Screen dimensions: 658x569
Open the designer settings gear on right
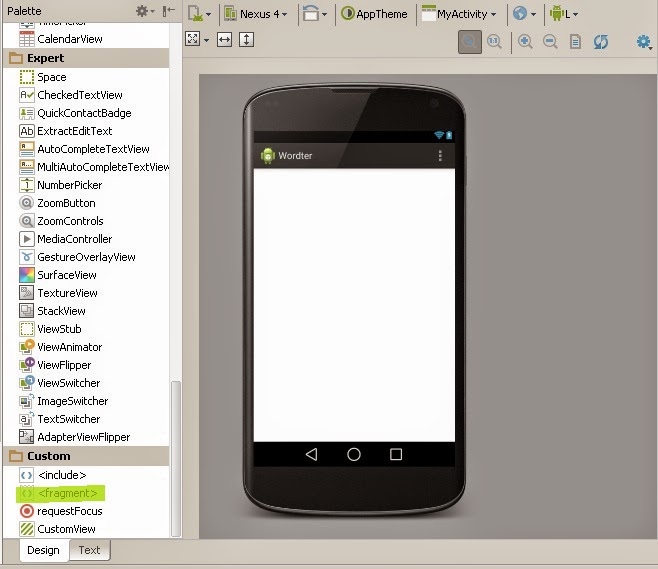[x=644, y=42]
